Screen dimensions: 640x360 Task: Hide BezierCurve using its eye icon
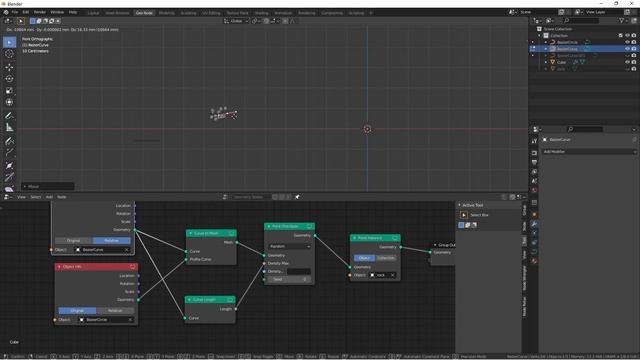(627, 49)
